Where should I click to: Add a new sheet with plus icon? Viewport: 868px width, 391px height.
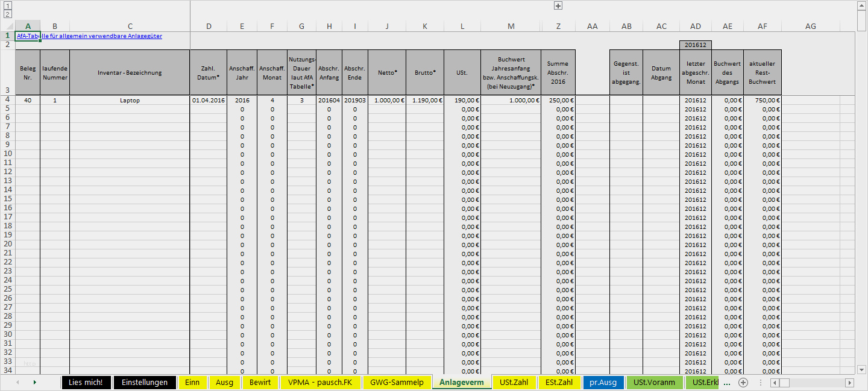[743, 383]
